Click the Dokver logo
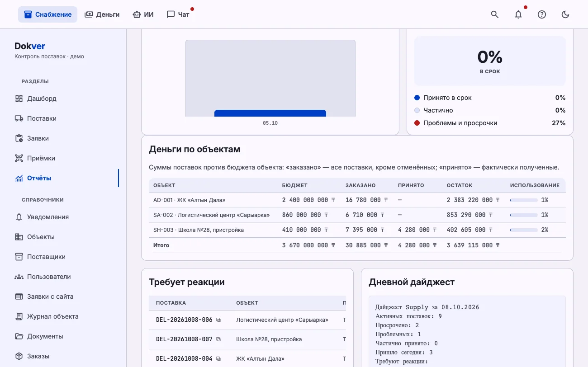The height and width of the screenshot is (367, 588). point(30,46)
